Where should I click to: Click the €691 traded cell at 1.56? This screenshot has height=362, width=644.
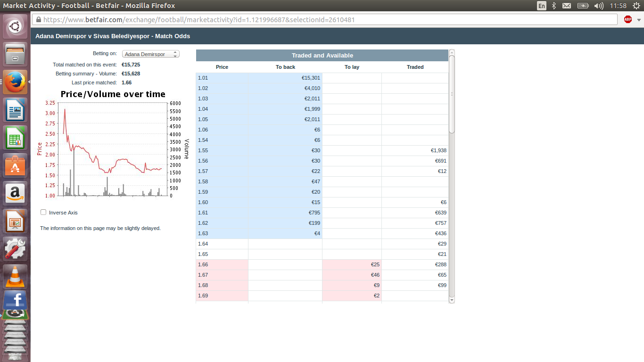coord(415,161)
